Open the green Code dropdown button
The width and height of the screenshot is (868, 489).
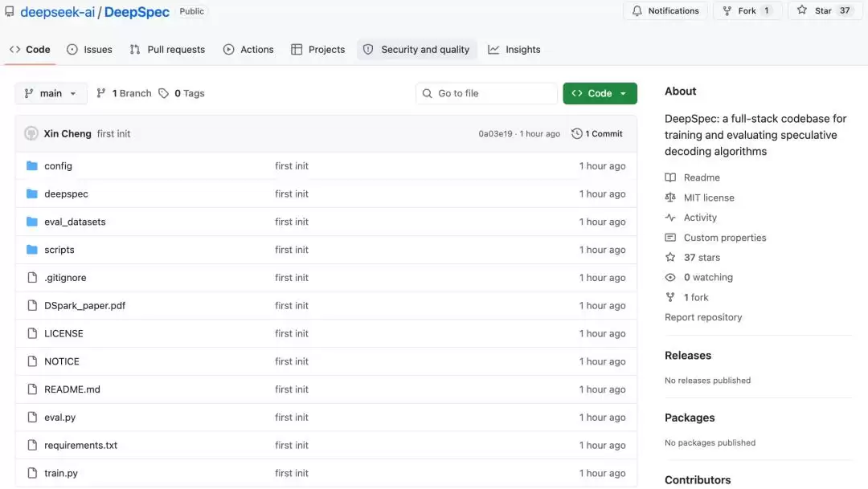pos(600,93)
